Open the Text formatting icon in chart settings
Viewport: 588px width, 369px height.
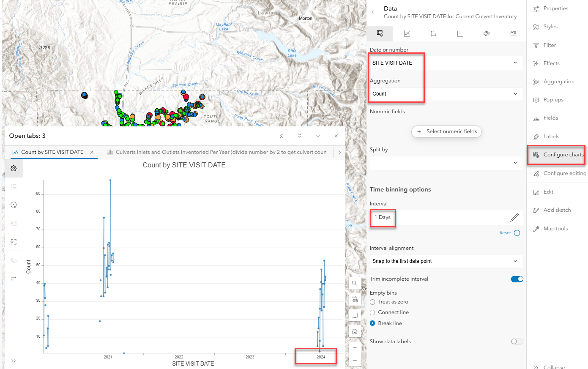[x=513, y=33]
